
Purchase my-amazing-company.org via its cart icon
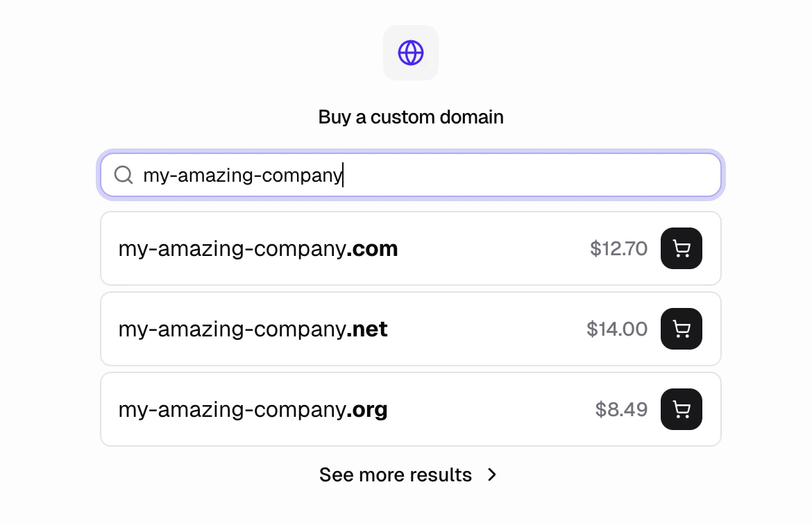click(x=681, y=409)
